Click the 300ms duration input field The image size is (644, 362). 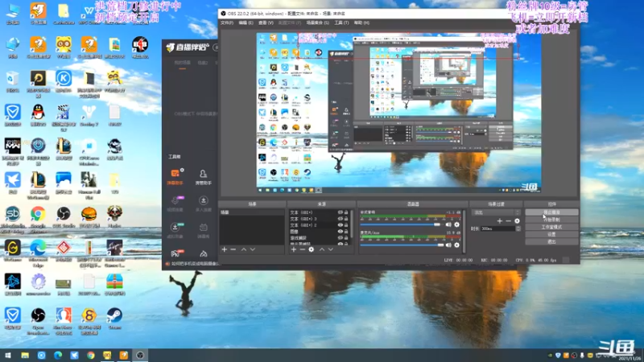(x=497, y=228)
